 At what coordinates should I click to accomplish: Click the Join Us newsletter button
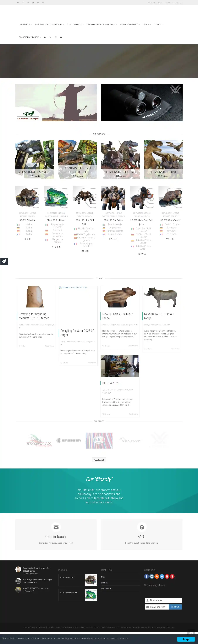tap(175, 607)
